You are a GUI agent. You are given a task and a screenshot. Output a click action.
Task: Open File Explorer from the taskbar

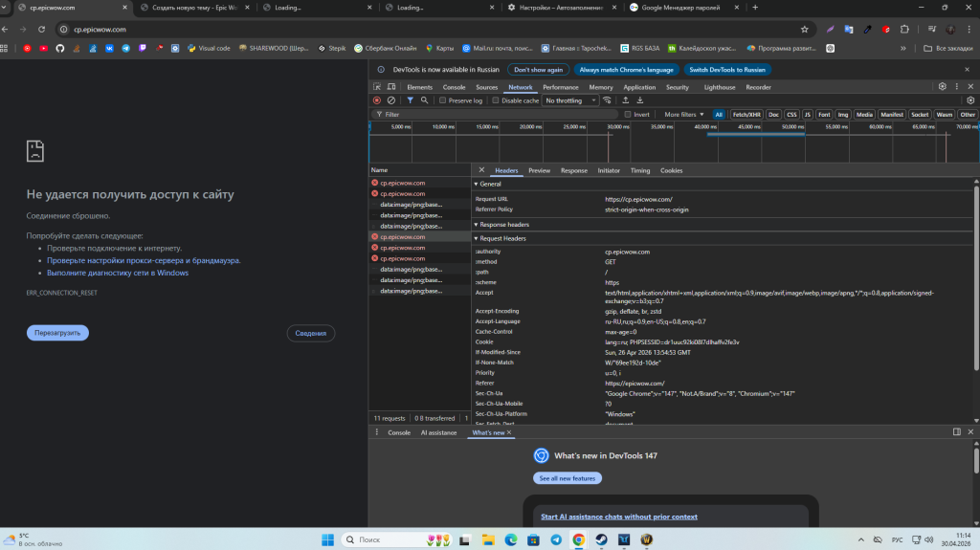tap(487, 539)
